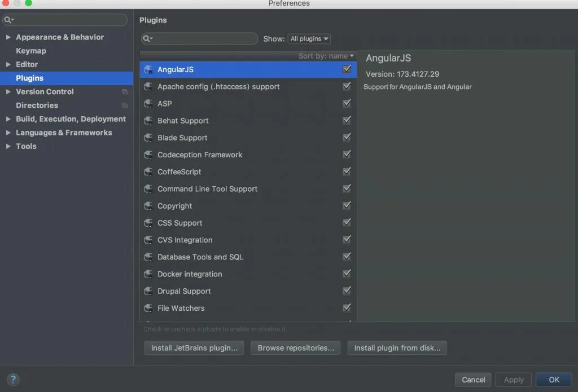Viewport: 578px width, 392px height.
Task: Focus the plugin search field
Action: (199, 39)
